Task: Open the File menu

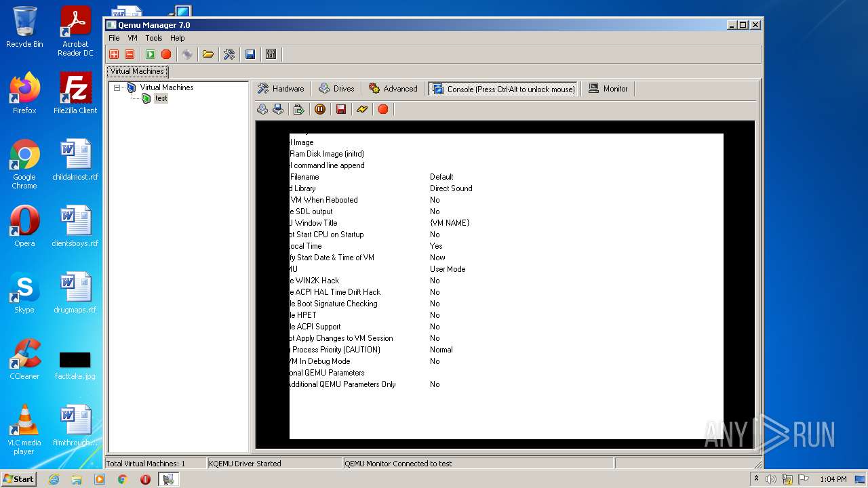Action: (114, 38)
